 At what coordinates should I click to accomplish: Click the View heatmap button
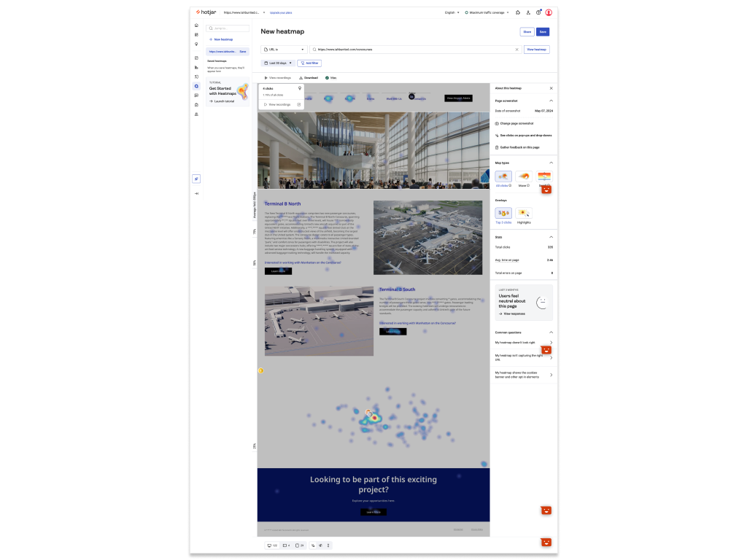536,50
